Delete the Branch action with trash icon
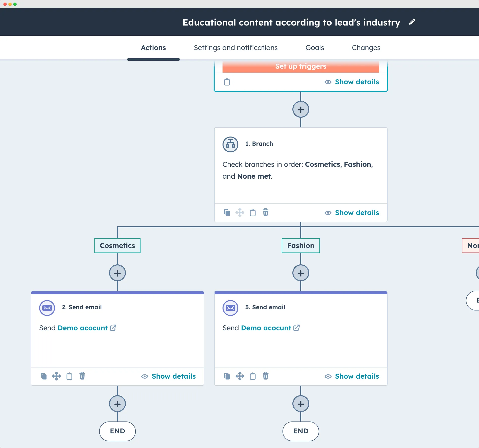This screenshot has height=448, width=479. coord(266,212)
